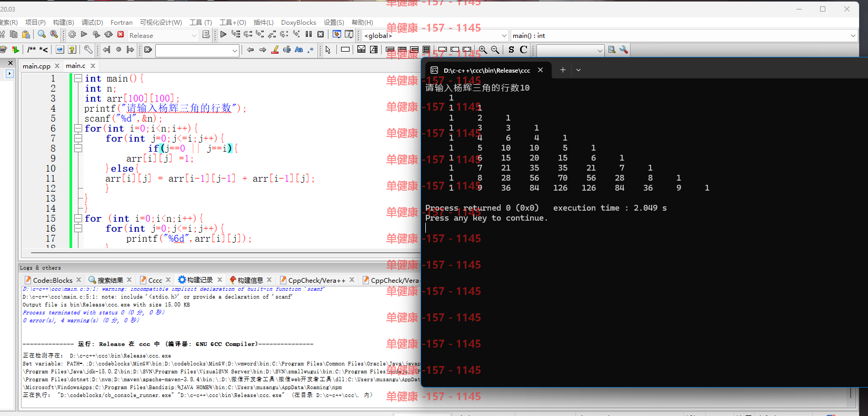This screenshot has height=416, width=868.
Task: Open the show target dialog icon
Action: 206,35
